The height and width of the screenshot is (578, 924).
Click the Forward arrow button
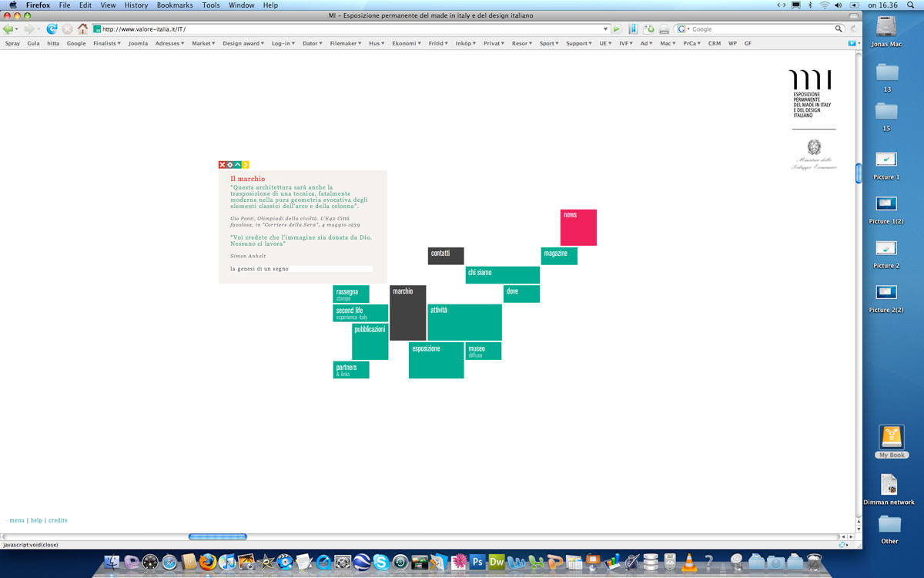(x=29, y=29)
